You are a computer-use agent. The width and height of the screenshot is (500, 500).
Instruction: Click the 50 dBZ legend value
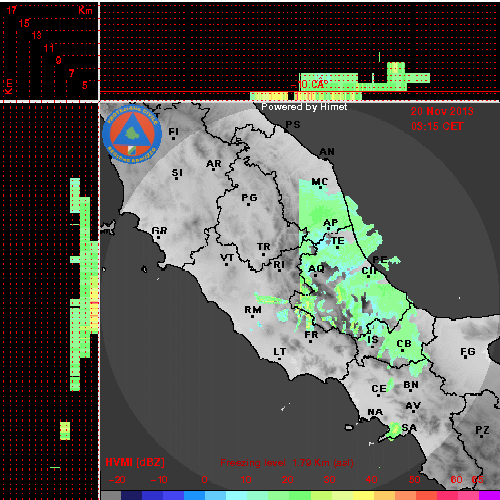(415, 480)
